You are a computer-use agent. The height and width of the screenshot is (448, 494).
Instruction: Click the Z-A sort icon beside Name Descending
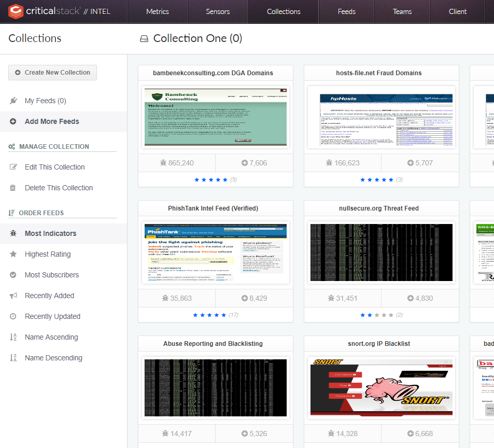pyautogui.click(x=13, y=358)
